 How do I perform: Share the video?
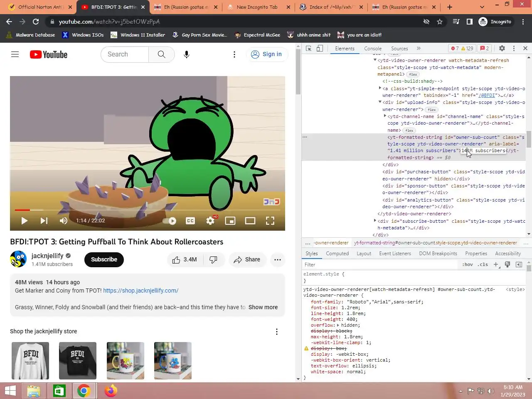[x=247, y=260]
